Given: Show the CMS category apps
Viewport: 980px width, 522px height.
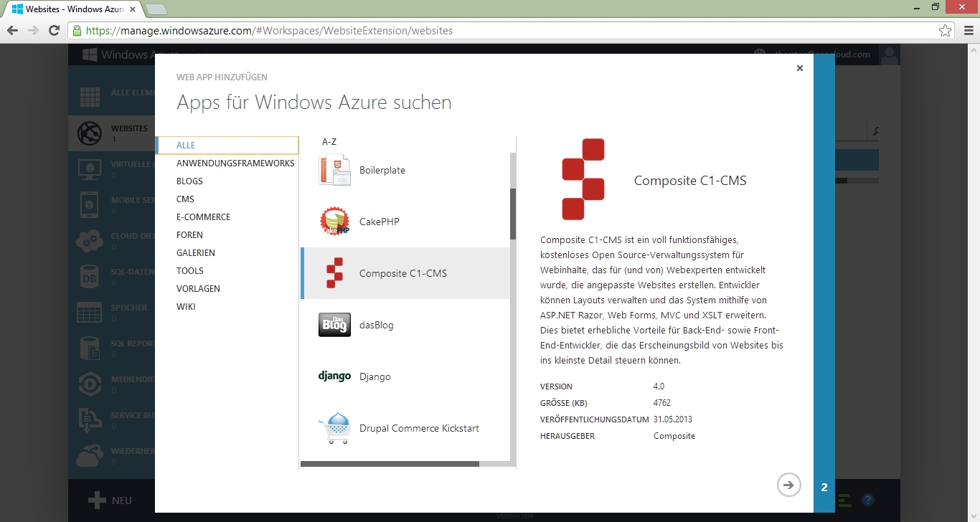Looking at the screenshot, I should click(185, 199).
